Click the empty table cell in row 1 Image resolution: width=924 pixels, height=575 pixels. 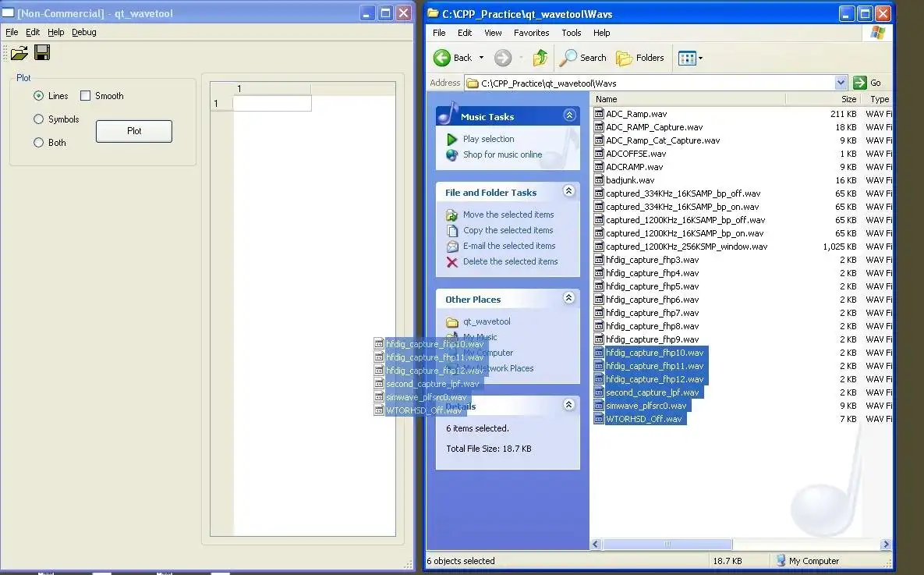(x=272, y=104)
